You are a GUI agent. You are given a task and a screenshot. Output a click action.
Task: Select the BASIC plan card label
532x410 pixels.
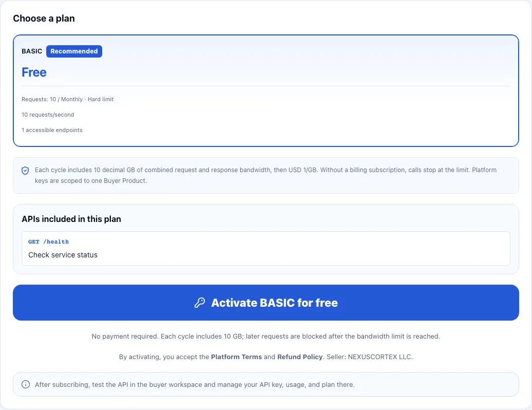(x=32, y=51)
